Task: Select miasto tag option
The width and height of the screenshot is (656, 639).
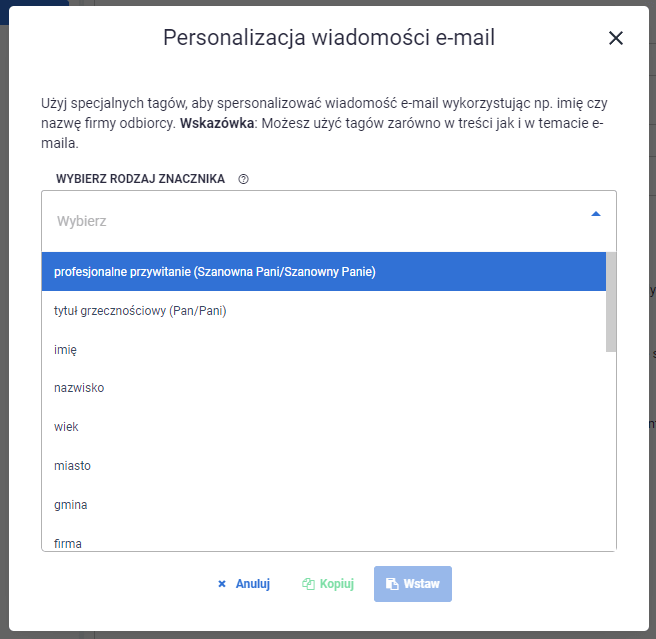Action: click(324, 466)
